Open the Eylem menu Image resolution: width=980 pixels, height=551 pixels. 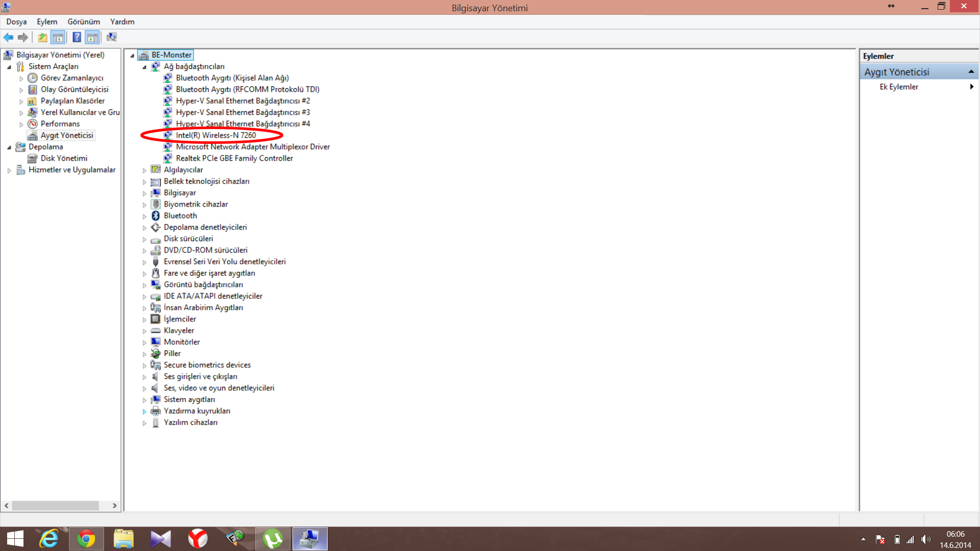pos(46,21)
